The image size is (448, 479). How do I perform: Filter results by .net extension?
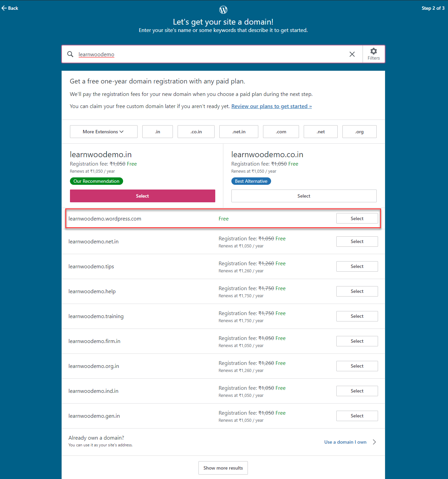[x=320, y=132]
